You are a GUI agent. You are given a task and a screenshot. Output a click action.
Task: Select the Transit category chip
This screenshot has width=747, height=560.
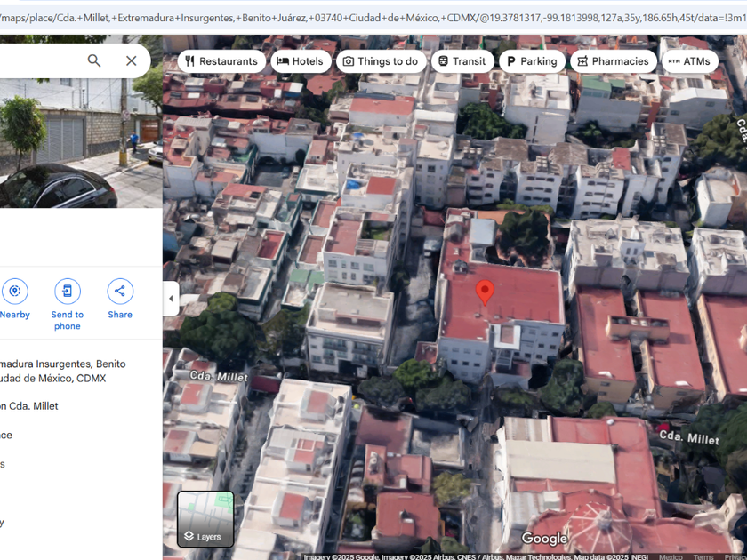click(462, 61)
